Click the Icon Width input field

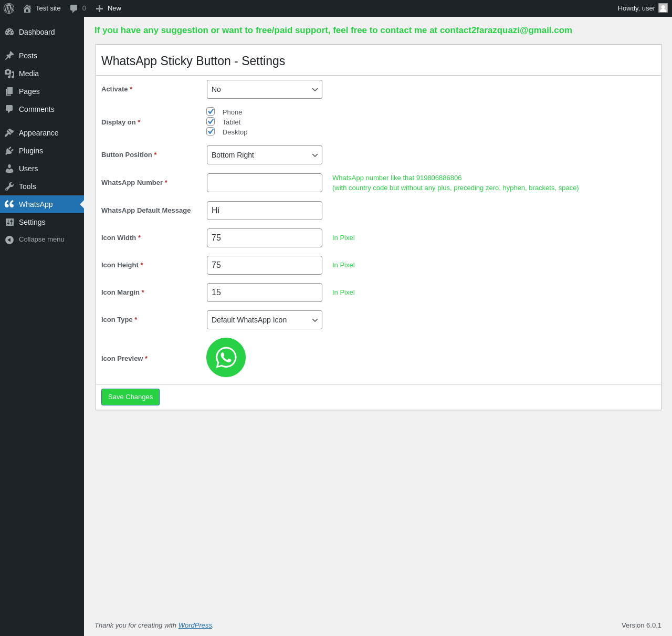265,238
